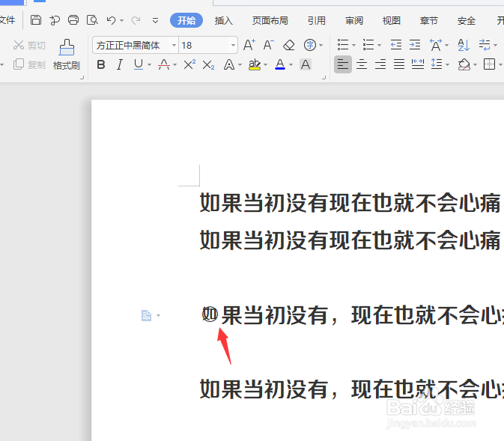Open the font name dropdown arrow
Screen dimensions: 504x441
(x=174, y=45)
